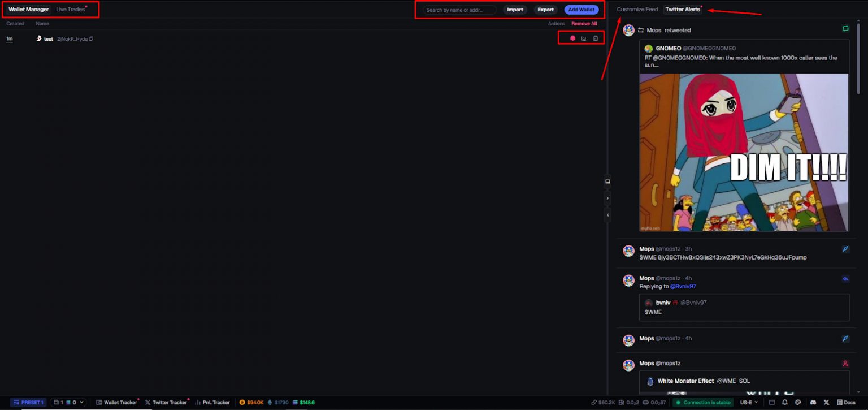Open the Customize Feed tab

637,9
